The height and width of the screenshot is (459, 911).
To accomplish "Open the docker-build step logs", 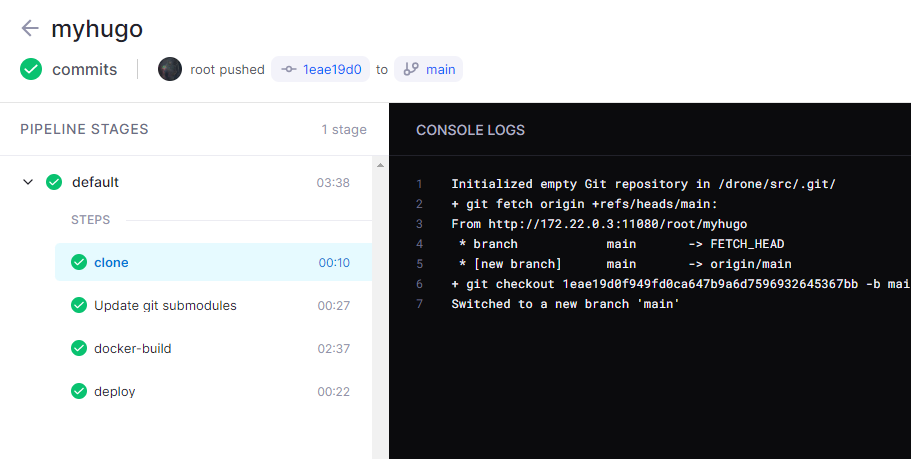I will [213, 349].
